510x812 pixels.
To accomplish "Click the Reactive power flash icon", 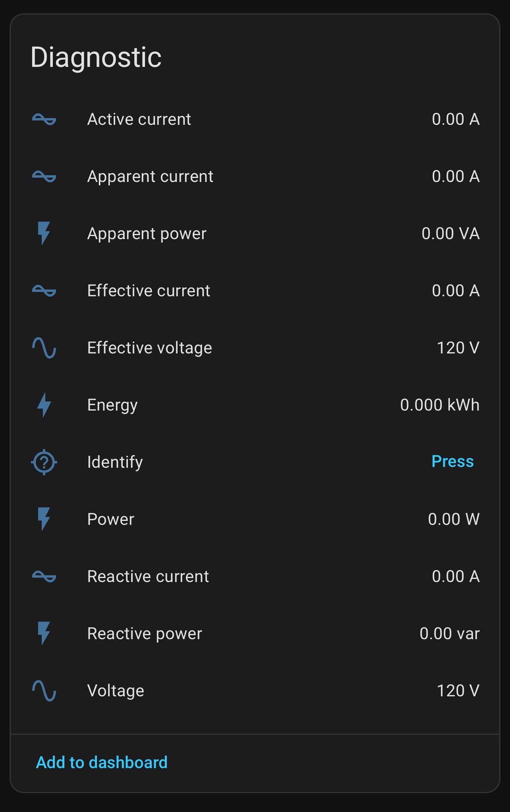I will point(44,634).
